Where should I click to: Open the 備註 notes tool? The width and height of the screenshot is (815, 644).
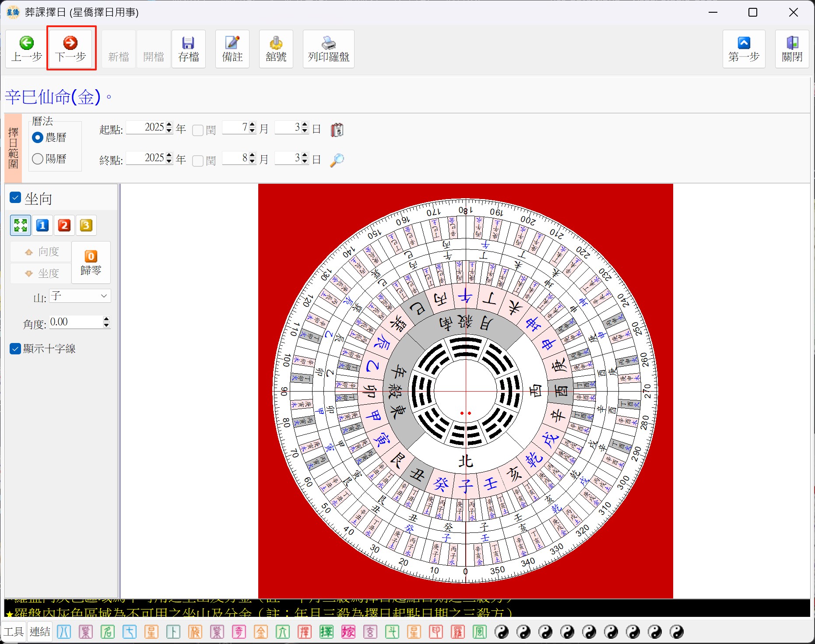click(232, 49)
